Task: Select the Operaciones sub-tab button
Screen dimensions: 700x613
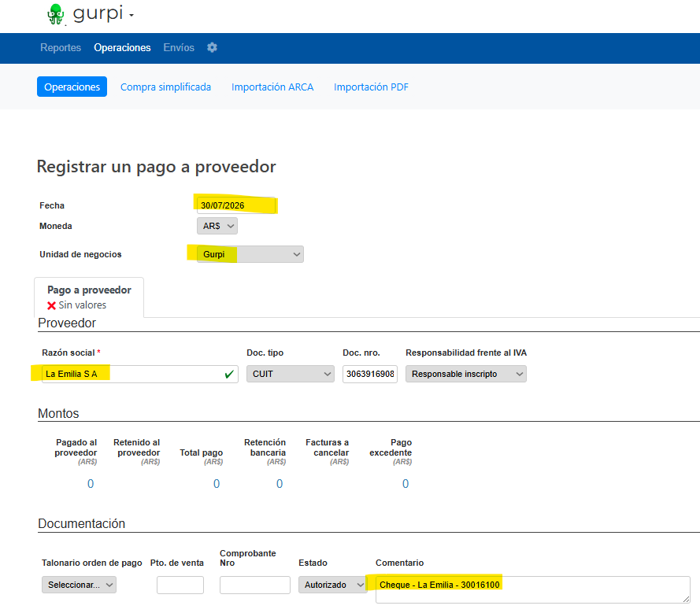Action: tap(72, 87)
